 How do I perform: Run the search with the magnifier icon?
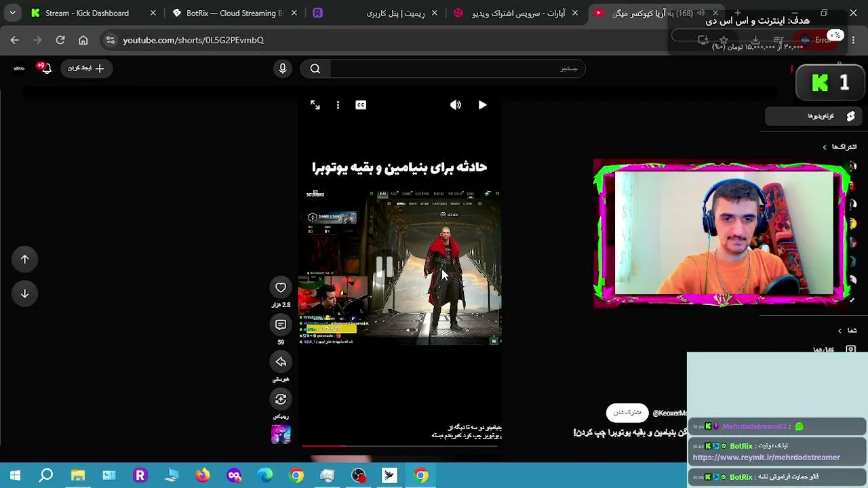tap(315, 68)
